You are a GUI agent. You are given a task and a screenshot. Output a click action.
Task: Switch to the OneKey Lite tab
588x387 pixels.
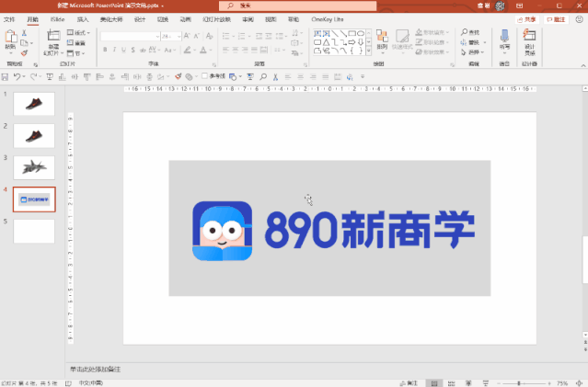(x=328, y=19)
